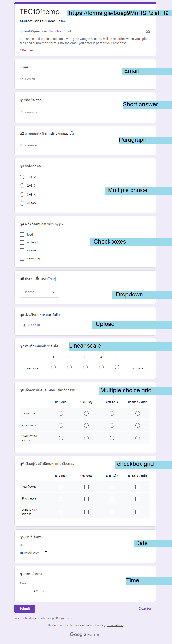Click the q2 paragraph answer field
172x644 pixels.
tap(85, 145)
